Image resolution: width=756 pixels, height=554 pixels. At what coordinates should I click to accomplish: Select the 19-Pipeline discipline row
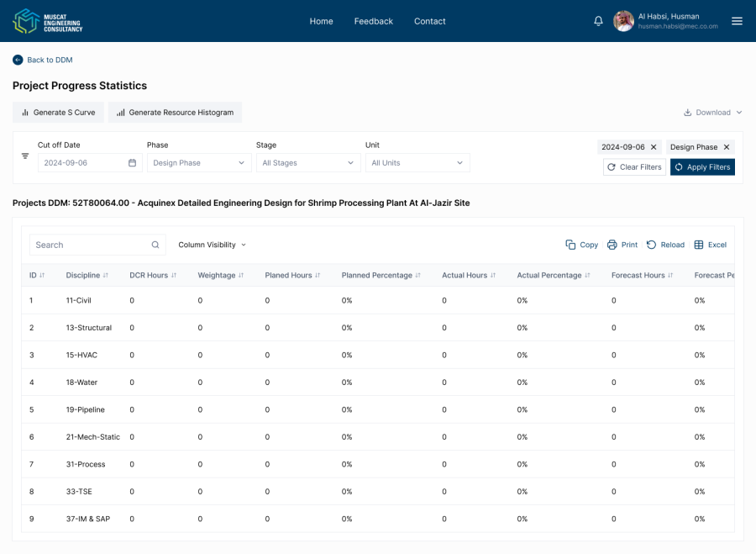pyautogui.click(x=378, y=409)
